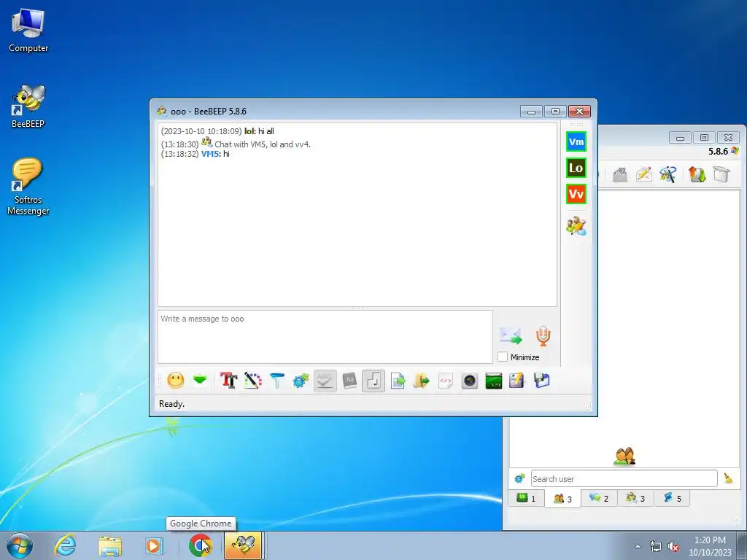This screenshot has width=747, height=560.
Task: Select the Lo user avatar
Action: click(576, 168)
